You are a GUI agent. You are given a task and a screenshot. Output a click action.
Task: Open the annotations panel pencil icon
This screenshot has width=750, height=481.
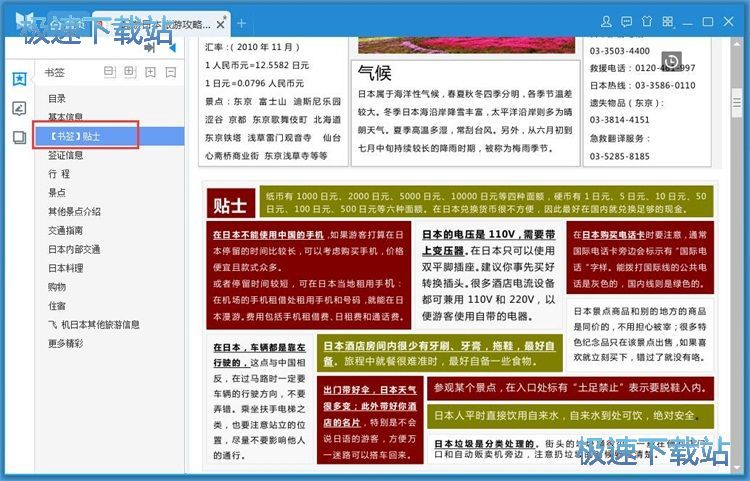point(19,109)
